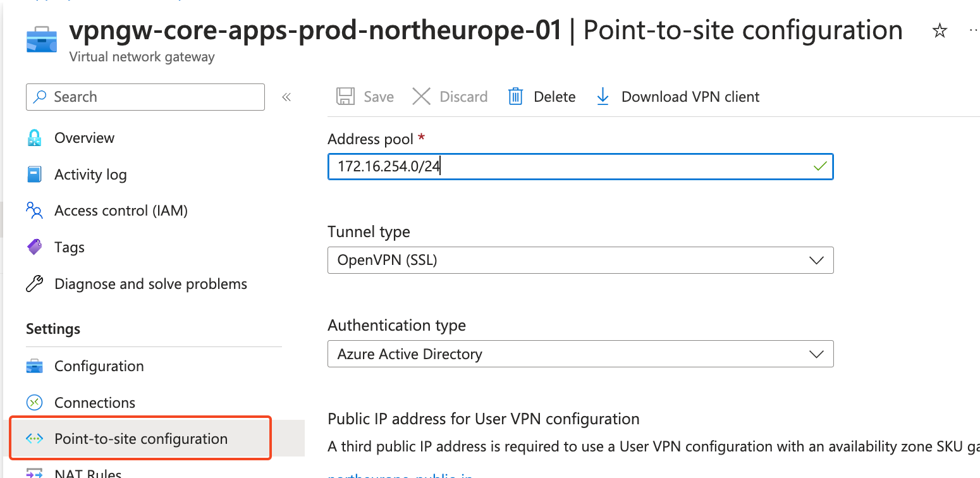Viewport: 980px width, 478px height.
Task: Click the Save floppy disk icon
Action: (345, 97)
